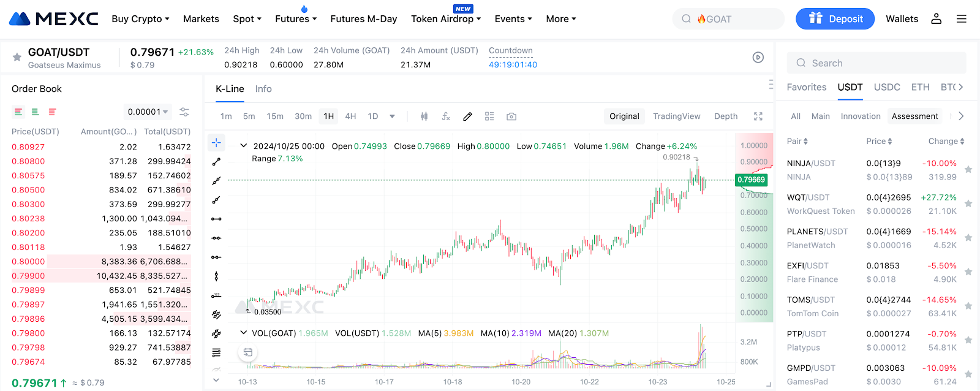The image size is (980, 391).
Task: Select the Innovation zone tab
Action: [861, 116]
